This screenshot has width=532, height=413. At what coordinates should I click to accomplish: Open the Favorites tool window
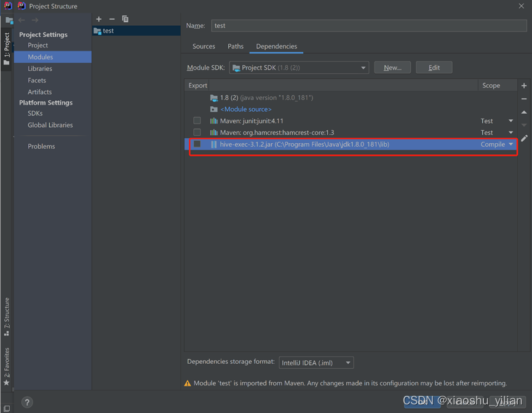[6, 366]
